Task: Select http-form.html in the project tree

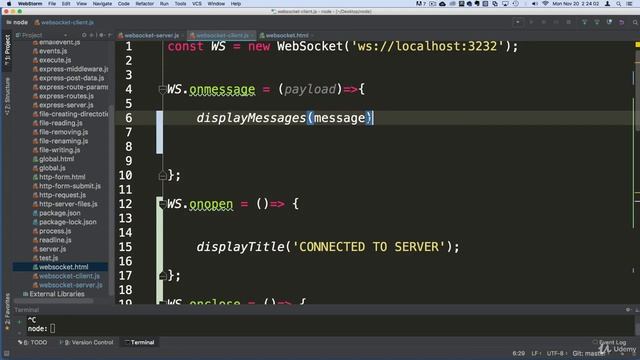Action: point(59,177)
